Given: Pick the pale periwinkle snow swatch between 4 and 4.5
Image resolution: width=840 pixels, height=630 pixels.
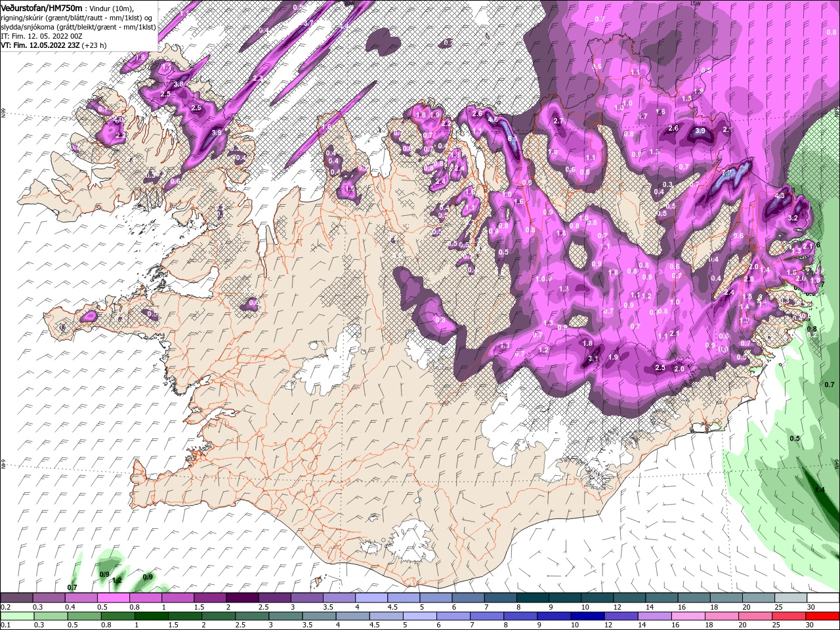Looking at the screenshot, I should tap(371, 598).
